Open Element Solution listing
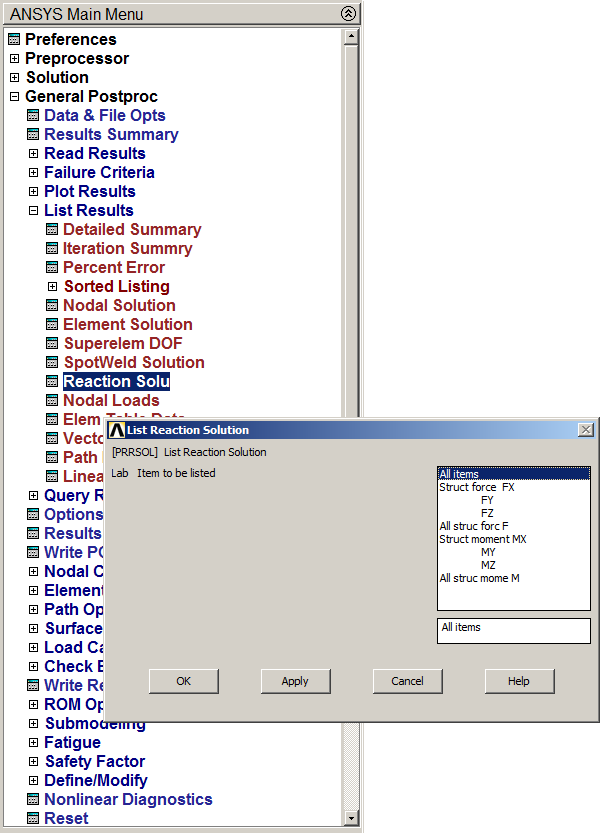 coord(127,325)
